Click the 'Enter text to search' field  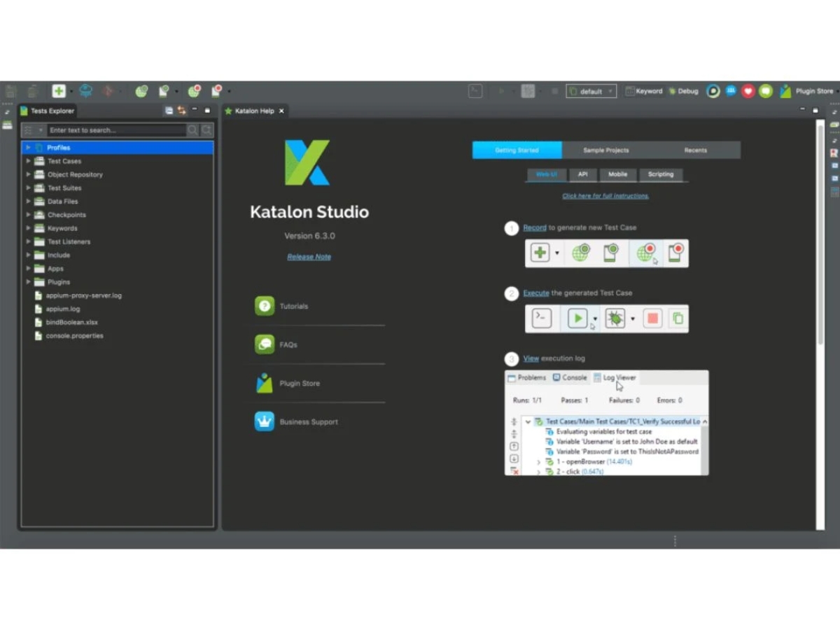click(x=117, y=130)
